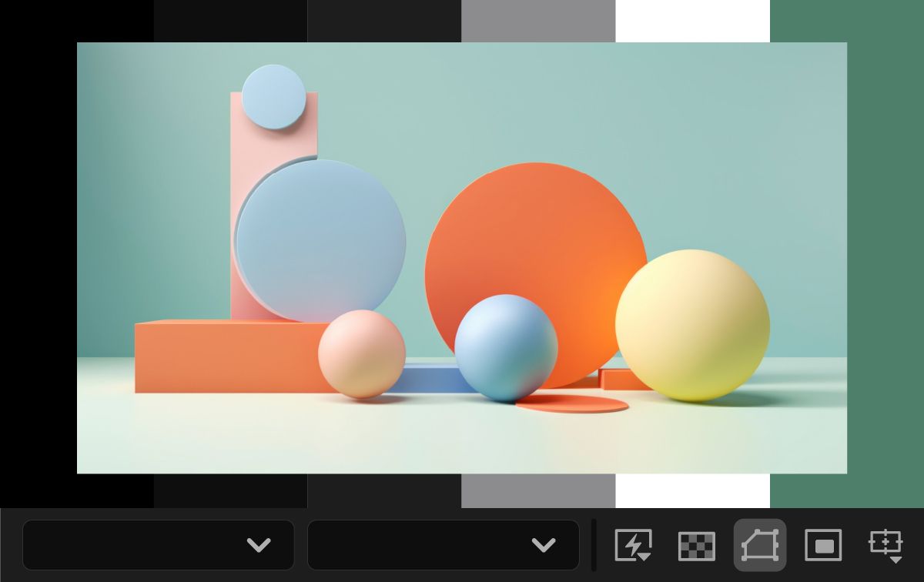The height and width of the screenshot is (582, 924).
Task: Open the second empty dropdown beside the divider
Action: [x=444, y=545]
